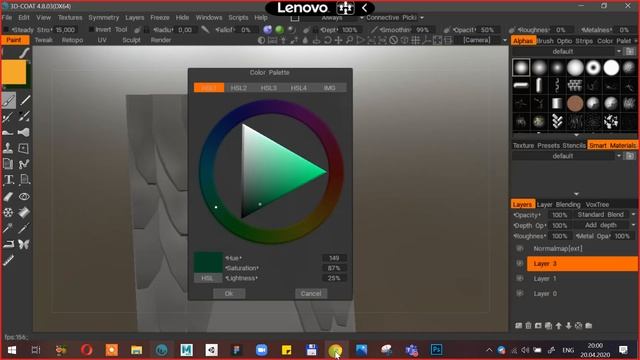Select the curve spline tool icon
The image size is (640, 360).
tap(24, 164)
